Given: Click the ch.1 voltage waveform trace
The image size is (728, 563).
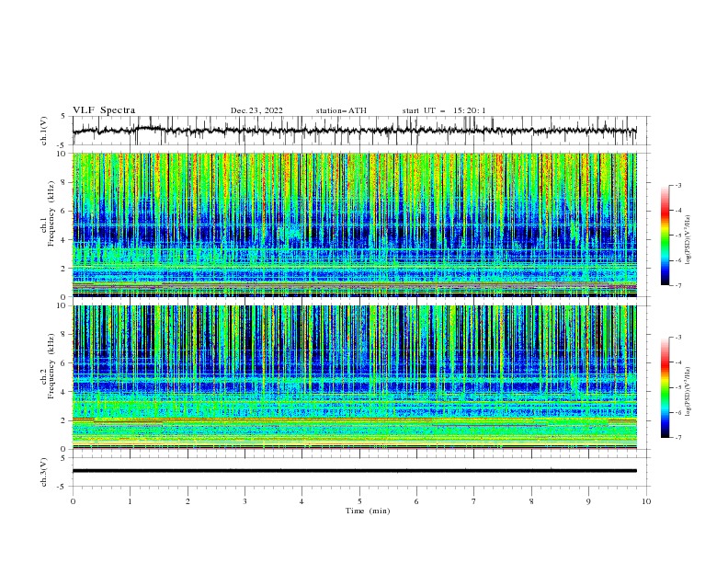Looking at the screenshot, I should coord(354,131).
